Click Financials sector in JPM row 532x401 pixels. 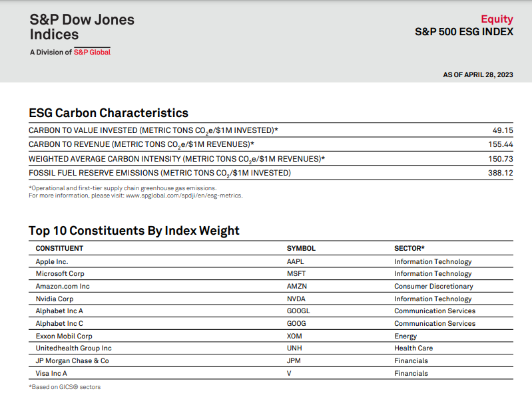tap(411, 360)
